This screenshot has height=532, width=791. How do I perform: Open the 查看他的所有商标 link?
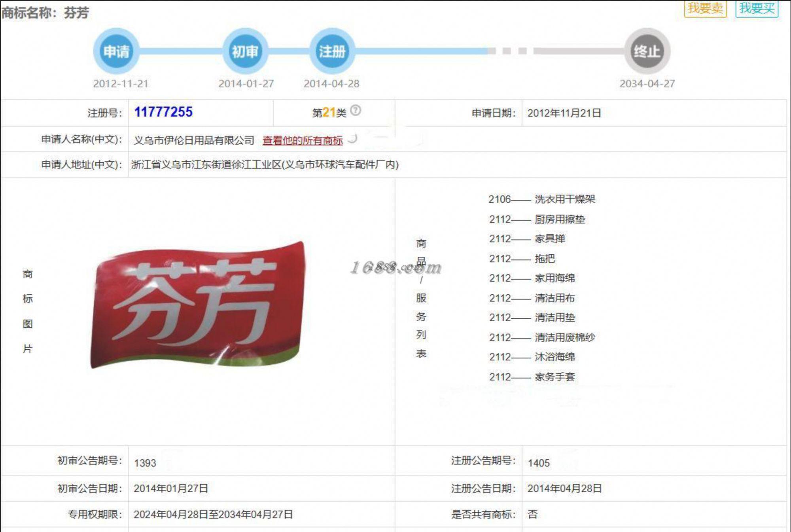pyautogui.click(x=303, y=140)
